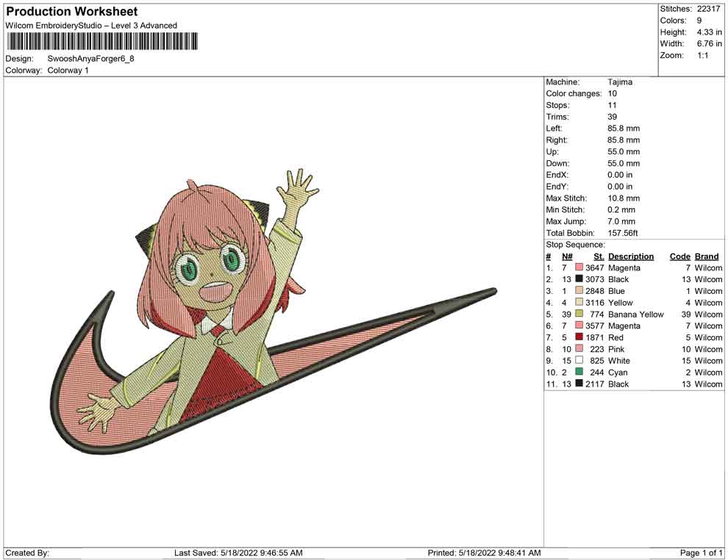728x560 pixels.
Task: Click the 'Stop Sequence:' label
Action: point(575,245)
